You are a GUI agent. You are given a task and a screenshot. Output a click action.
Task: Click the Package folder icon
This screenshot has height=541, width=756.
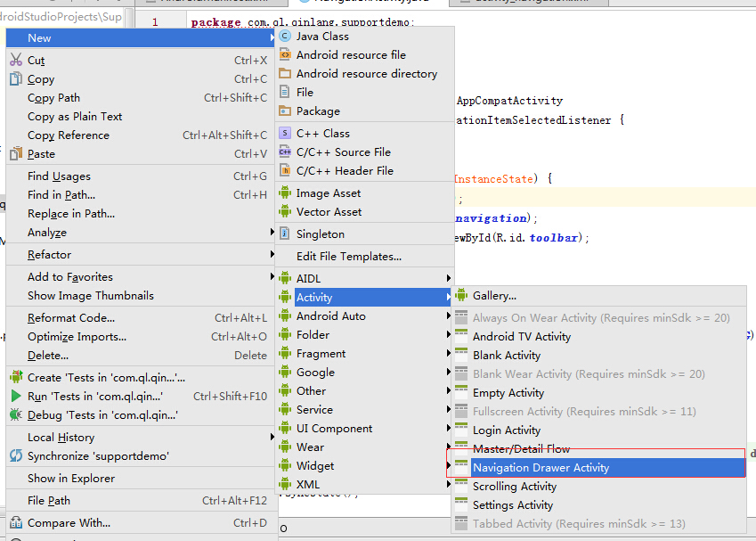pos(286,111)
